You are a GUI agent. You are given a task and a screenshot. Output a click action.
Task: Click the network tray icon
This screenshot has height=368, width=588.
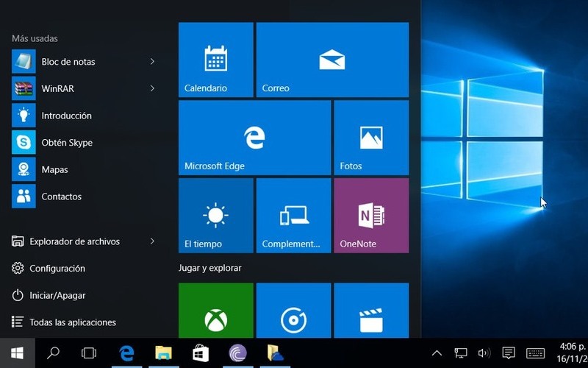[x=461, y=353]
